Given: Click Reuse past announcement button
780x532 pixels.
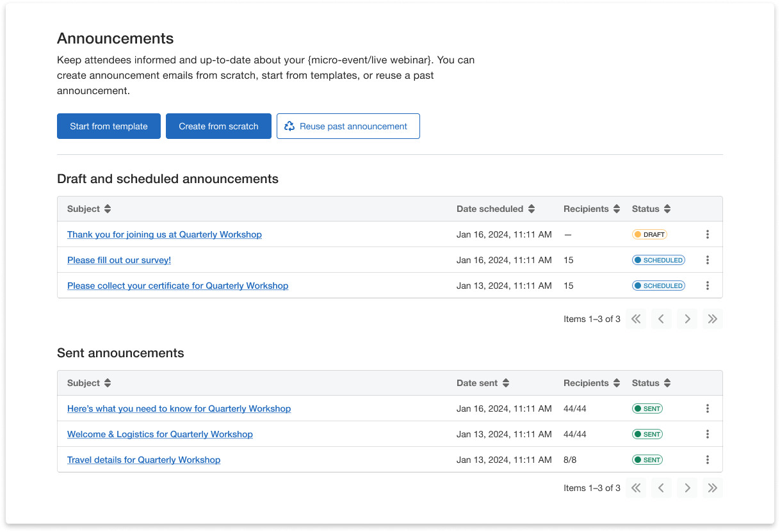Looking at the screenshot, I should [x=348, y=126].
